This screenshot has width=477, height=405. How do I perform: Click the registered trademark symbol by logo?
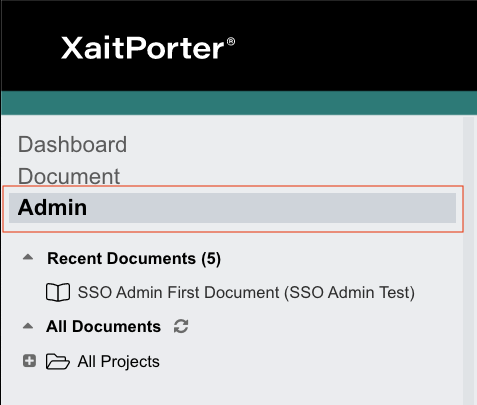231,42
